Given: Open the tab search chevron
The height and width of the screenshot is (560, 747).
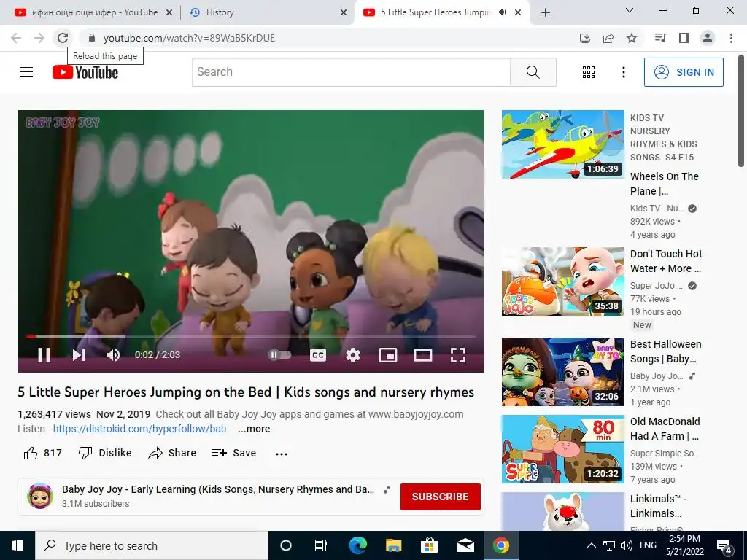Looking at the screenshot, I should click(x=630, y=10).
